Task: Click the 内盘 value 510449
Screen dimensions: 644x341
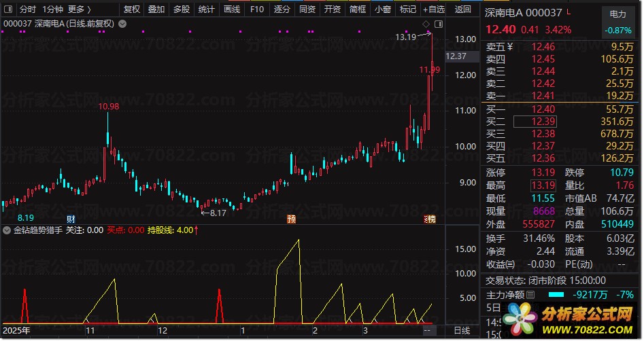Action: click(617, 224)
